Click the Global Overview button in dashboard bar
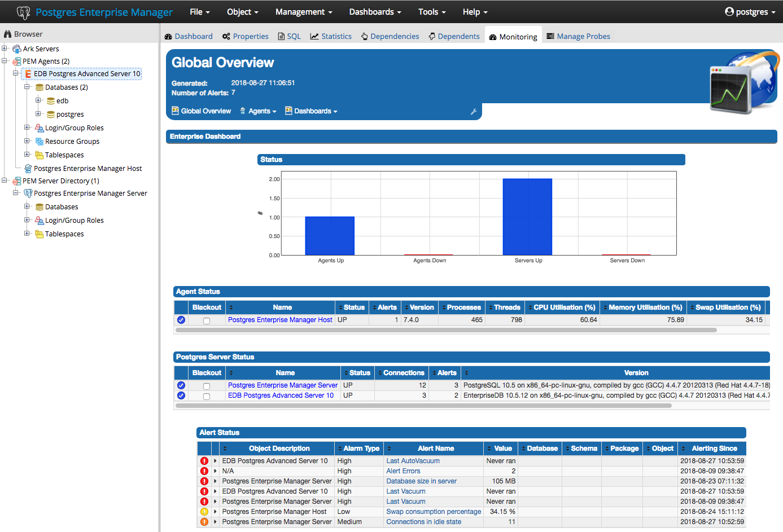Viewport: 783px width, 532px height. 202,111
